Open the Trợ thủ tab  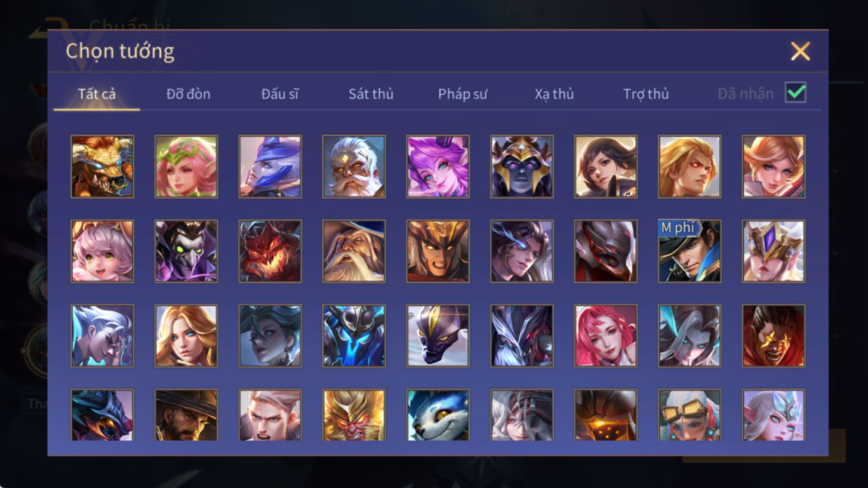(x=646, y=94)
